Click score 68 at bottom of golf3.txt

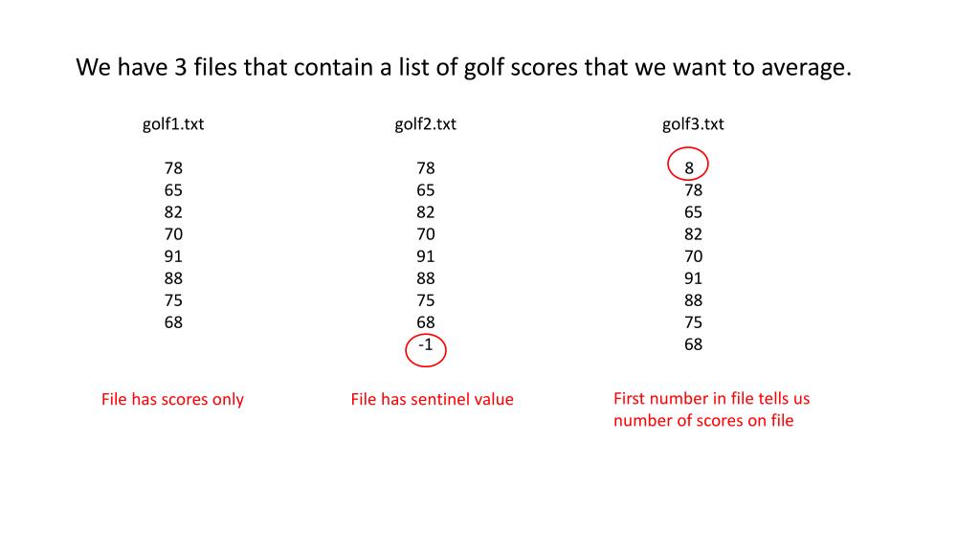click(693, 344)
